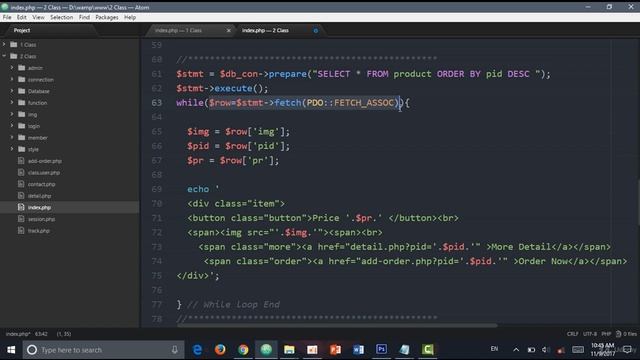Image resolution: width=640 pixels, height=360 pixels.
Task: Open the Selection menu
Action: coord(62,17)
